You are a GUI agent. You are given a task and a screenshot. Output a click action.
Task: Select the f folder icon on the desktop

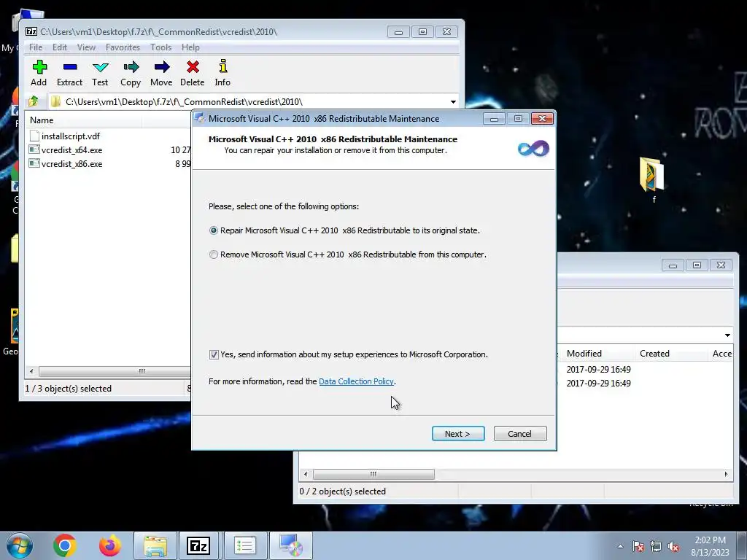(652, 175)
